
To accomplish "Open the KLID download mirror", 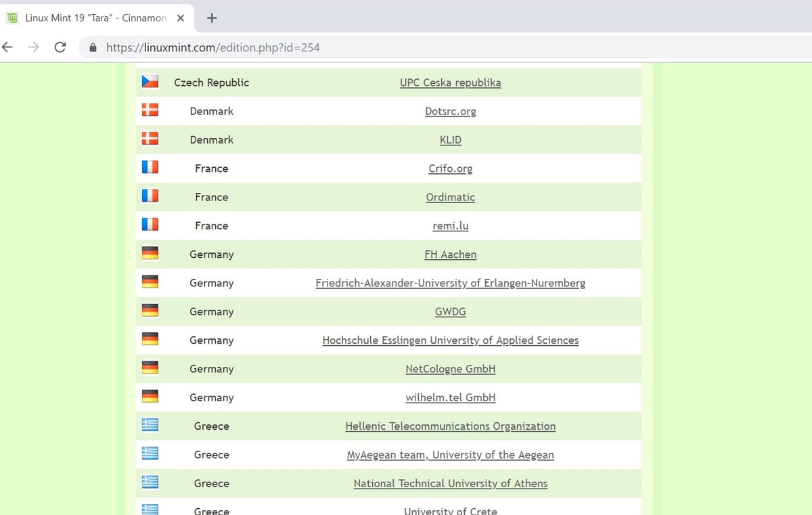I will click(x=451, y=140).
